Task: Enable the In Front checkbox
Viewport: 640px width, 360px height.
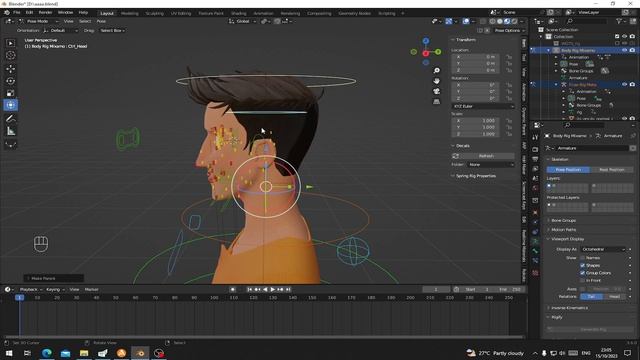Action: [x=582, y=280]
